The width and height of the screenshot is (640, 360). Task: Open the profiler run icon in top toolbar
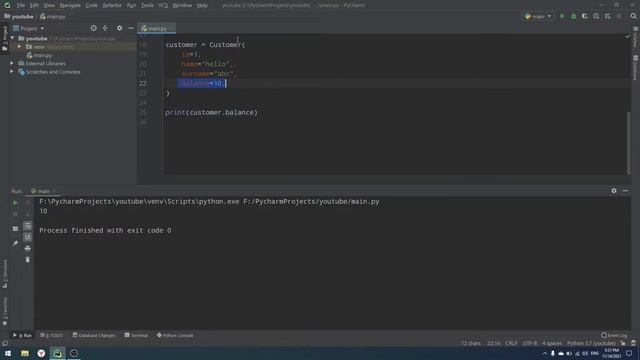596,16
